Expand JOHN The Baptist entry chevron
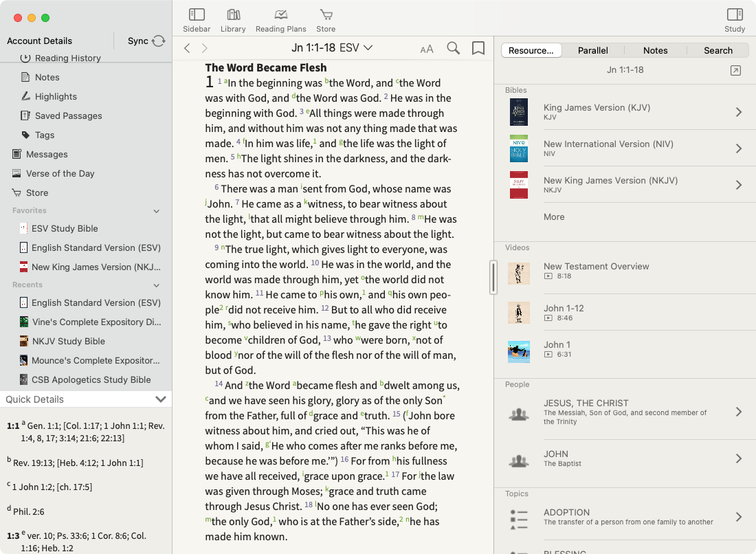 (739, 458)
